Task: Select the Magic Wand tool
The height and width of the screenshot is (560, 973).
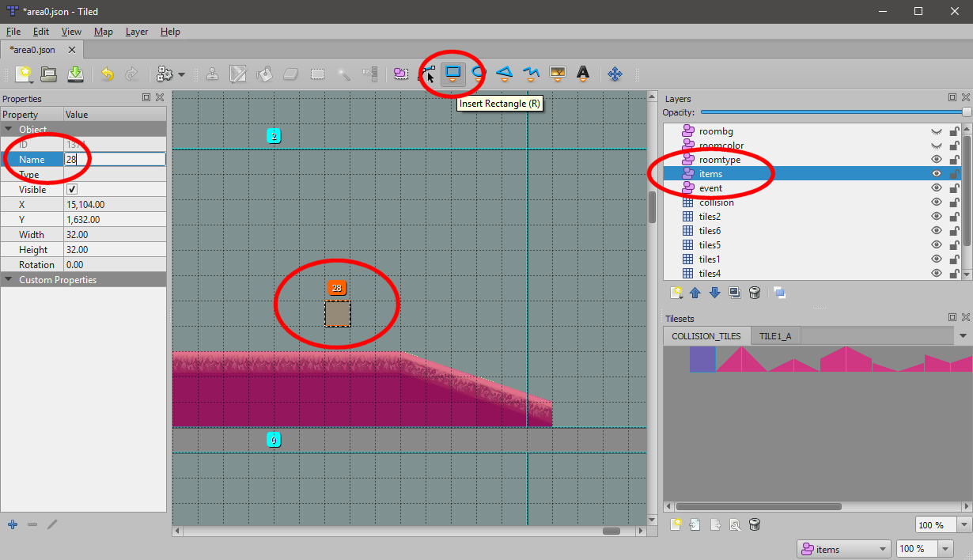Action: 344,74
